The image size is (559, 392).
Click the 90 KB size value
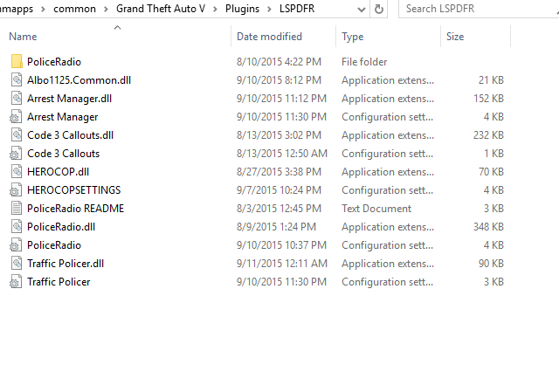pos(491,264)
